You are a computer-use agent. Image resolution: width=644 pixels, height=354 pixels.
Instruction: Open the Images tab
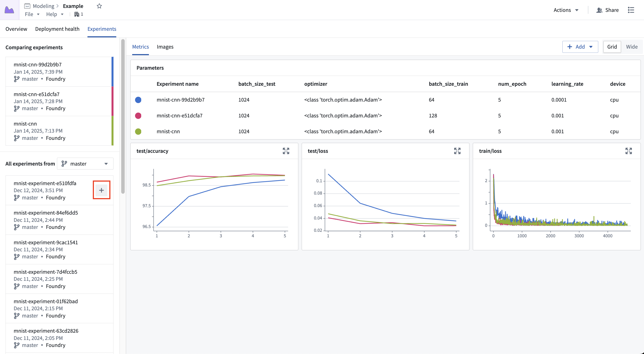pos(165,47)
